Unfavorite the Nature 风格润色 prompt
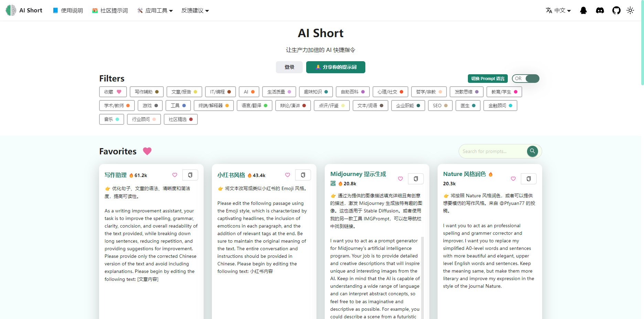 pyautogui.click(x=513, y=179)
